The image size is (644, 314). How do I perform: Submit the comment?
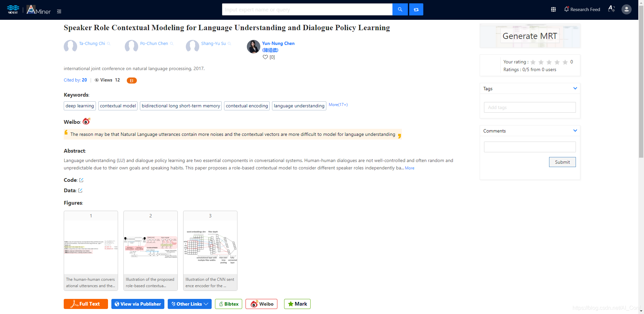tap(562, 162)
